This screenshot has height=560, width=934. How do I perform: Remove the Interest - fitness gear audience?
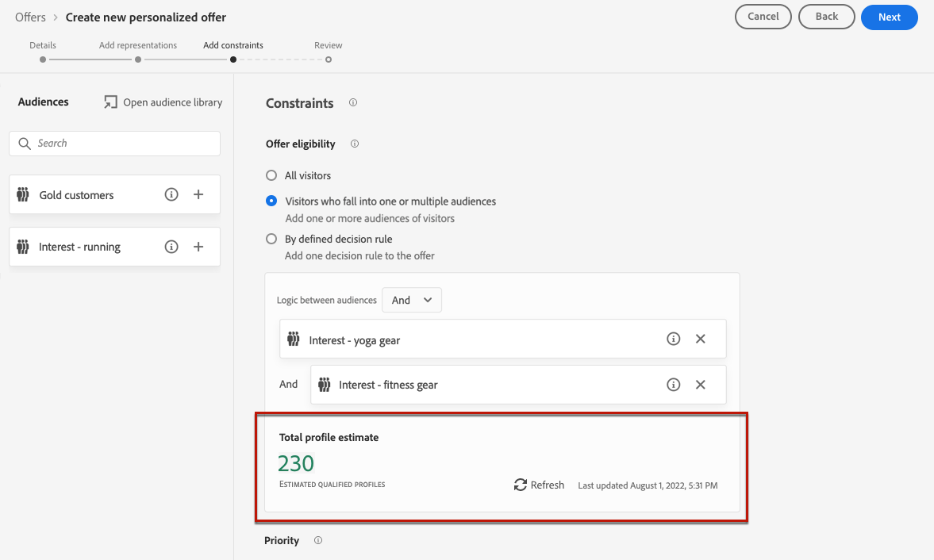(700, 385)
